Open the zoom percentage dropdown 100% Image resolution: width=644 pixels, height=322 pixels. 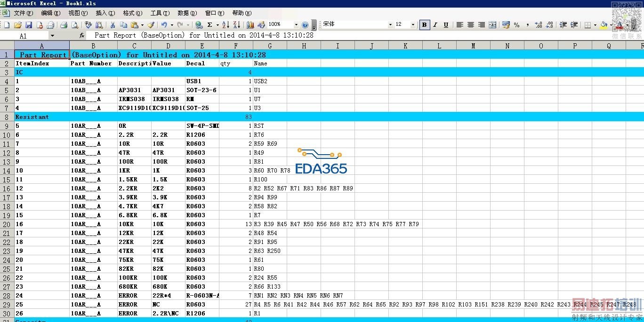click(296, 24)
